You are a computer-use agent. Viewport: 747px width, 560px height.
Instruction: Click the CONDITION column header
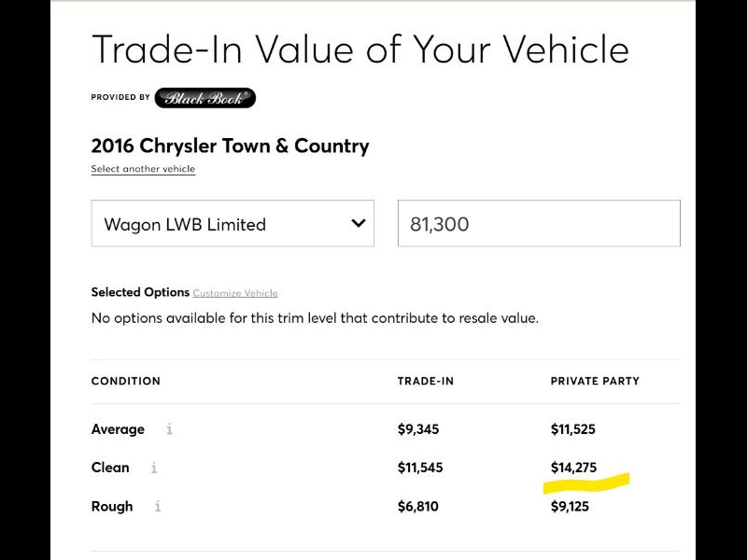(126, 381)
